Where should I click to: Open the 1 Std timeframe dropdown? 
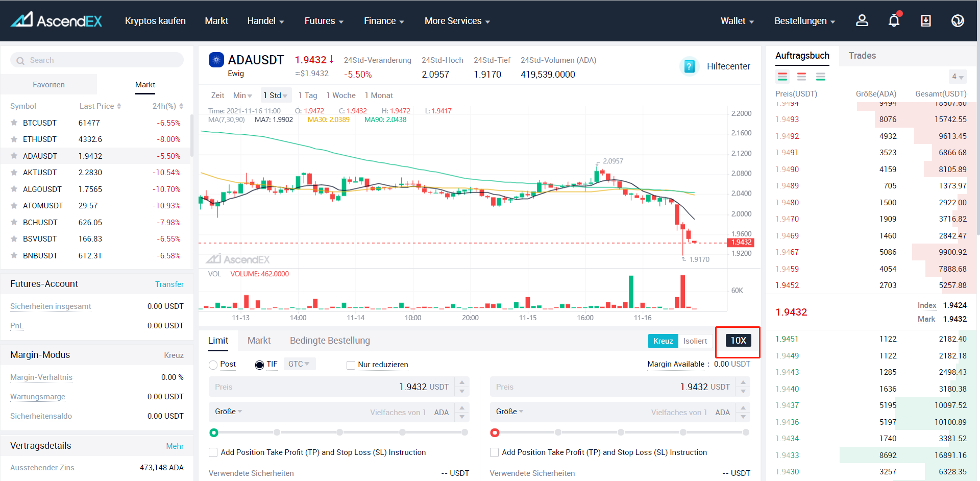pyautogui.click(x=275, y=95)
